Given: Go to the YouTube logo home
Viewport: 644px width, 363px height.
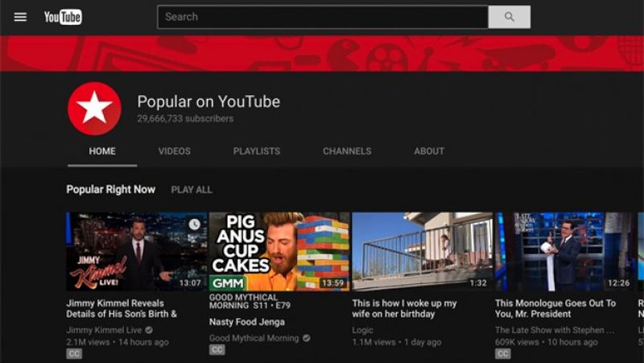Looking at the screenshot, I should pyautogui.click(x=63, y=17).
